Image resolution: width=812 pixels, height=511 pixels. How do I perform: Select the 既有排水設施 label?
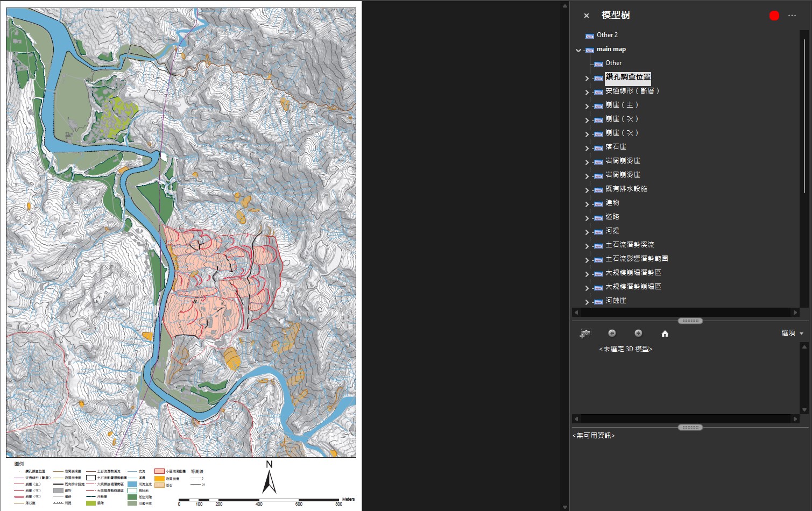[x=626, y=189]
